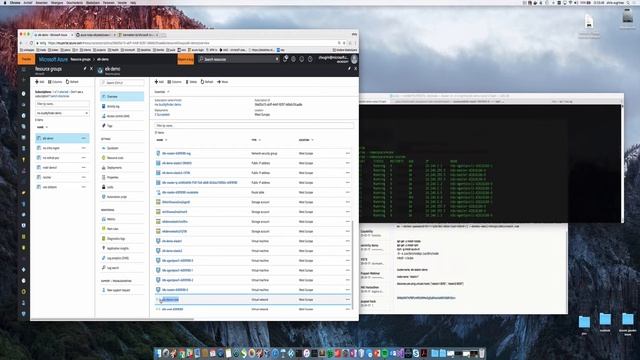Click Columns in Resource groups blade
This screenshot has width=640, height=360.
tap(55, 82)
